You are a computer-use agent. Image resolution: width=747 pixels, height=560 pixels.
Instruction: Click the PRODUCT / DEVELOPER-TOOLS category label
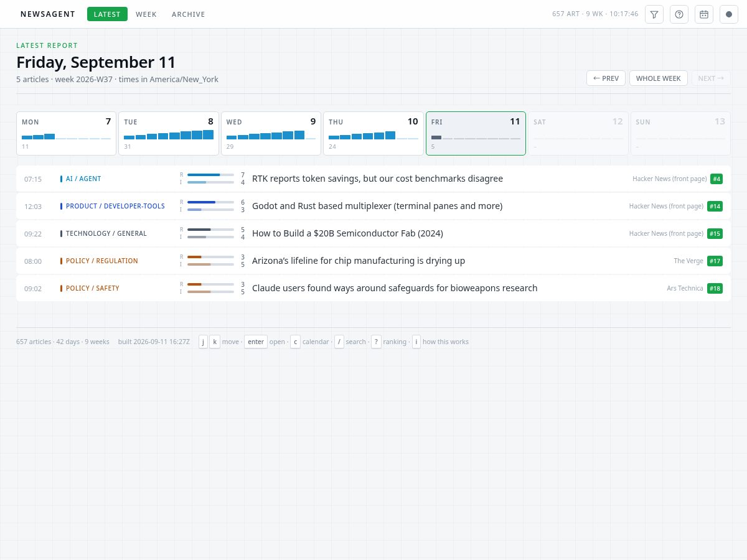pyautogui.click(x=115, y=206)
